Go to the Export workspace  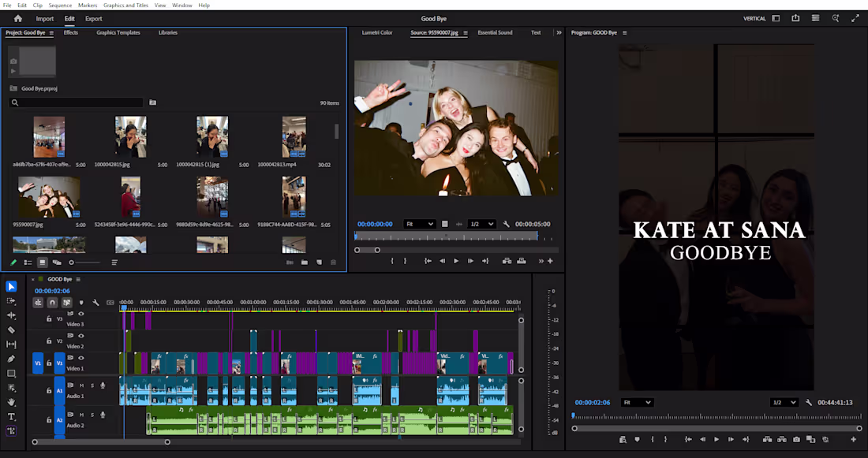coord(94,18)
